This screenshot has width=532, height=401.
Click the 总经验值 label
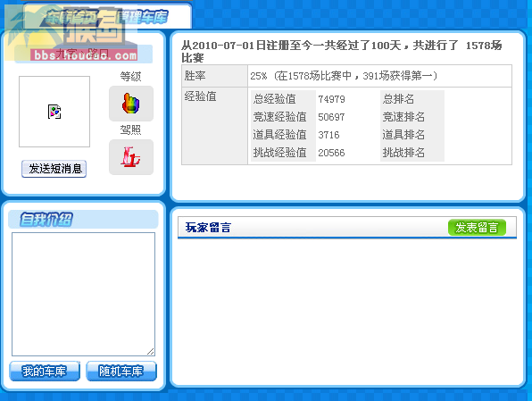pyautogui.click(x=275, y=99)
